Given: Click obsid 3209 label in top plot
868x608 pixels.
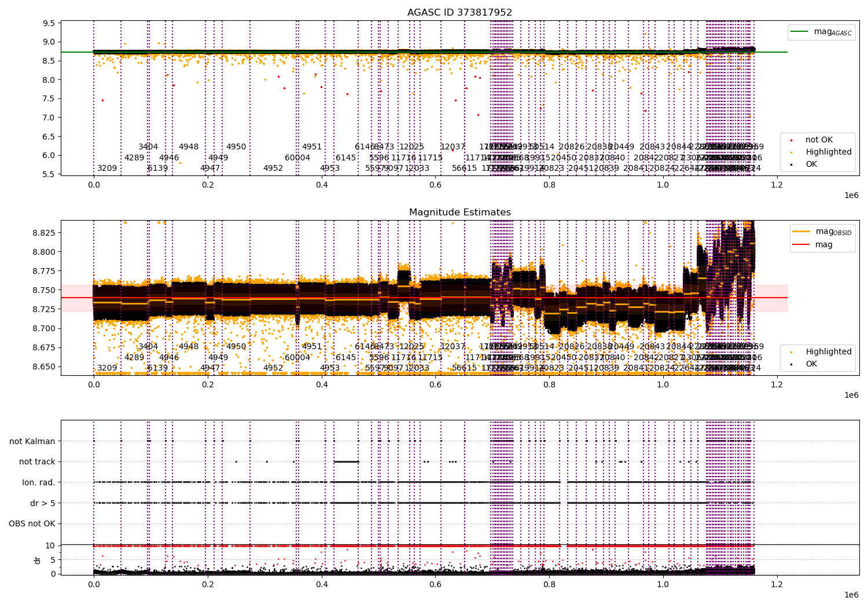Looking at the screenshot, I should pyautogui.click(x=107, y=169).
